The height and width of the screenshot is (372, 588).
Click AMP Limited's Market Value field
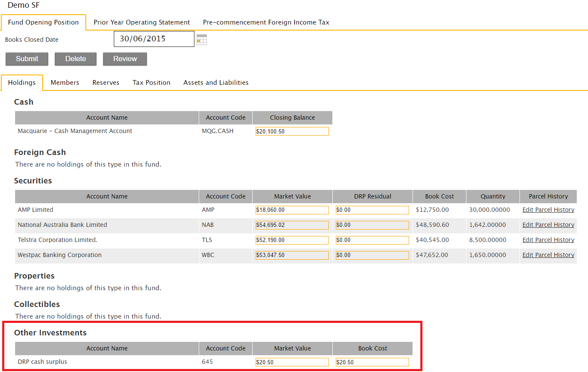click(292, 210)
